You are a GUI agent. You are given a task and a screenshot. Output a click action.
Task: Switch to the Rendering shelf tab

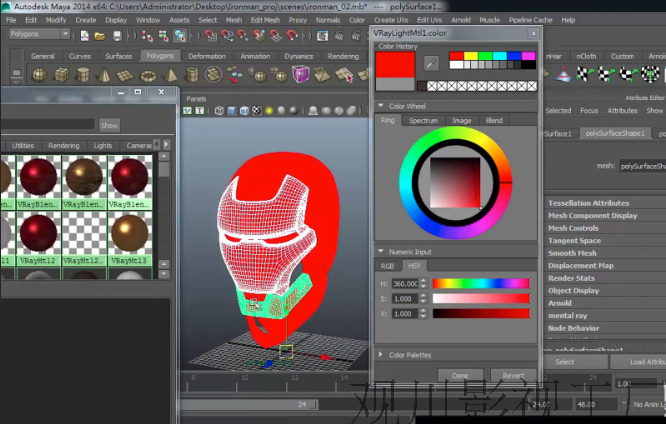pyautogui.click(x=343, y=56)
